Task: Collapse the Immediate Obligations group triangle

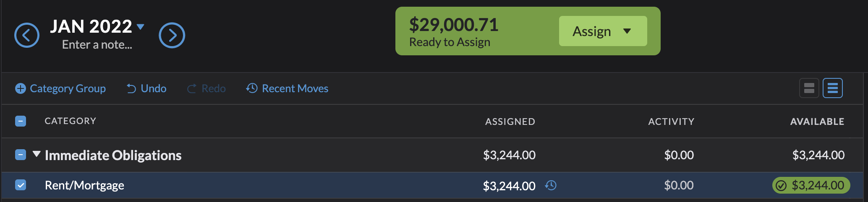Action: [x=37, y=154]
